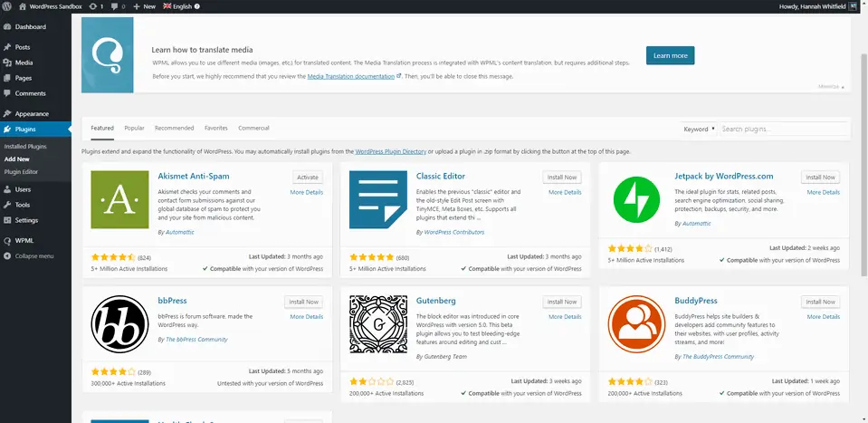Click the WordPress logo icon in admin bar
The height and width of the screenshot is (423, 868).
[x=6, y=6]
